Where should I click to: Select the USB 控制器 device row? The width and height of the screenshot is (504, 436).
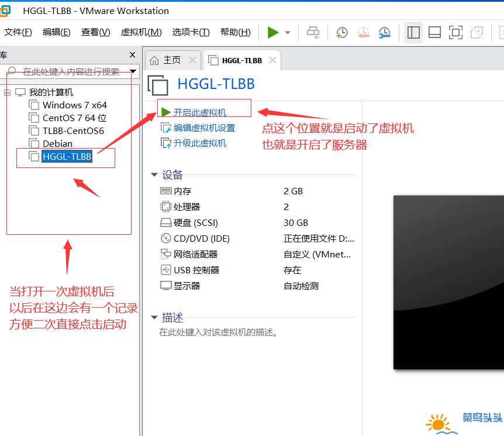257,270
